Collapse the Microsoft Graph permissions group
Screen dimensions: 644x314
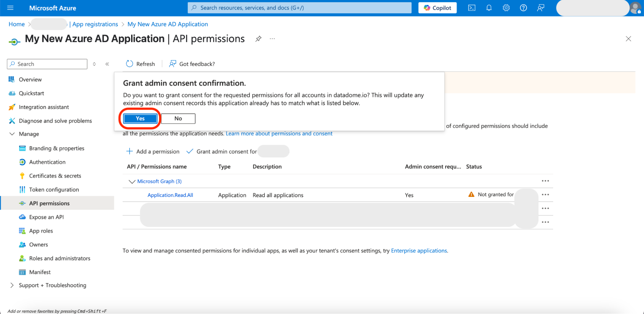click(132, 181)
